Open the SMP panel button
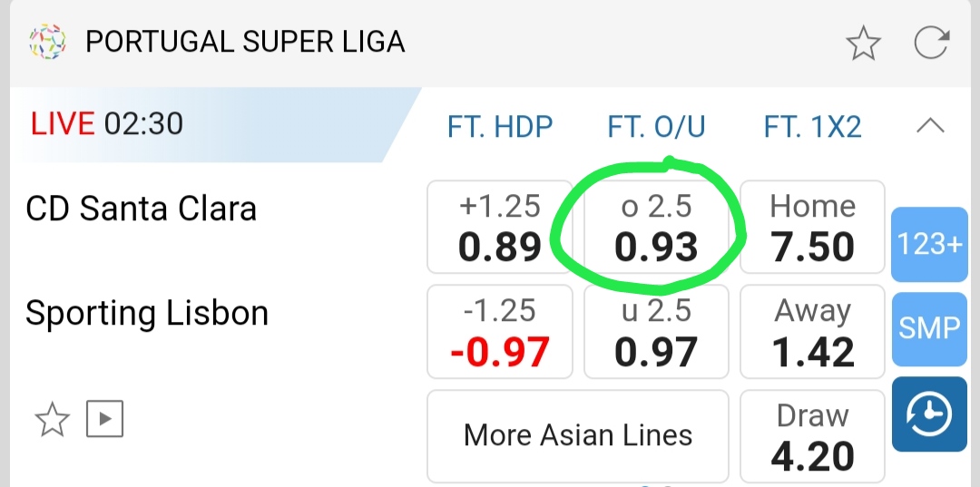 tap(929, 327)
